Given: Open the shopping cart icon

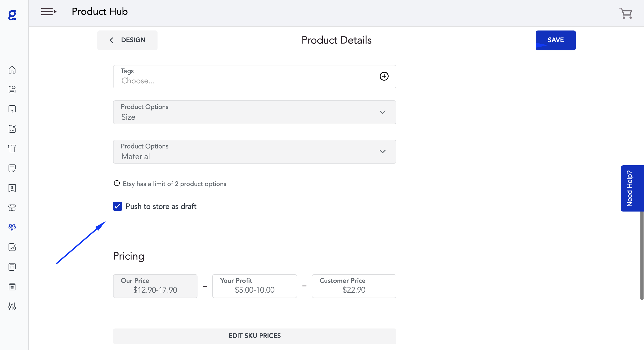Looking at the screenshot, I should coord(626,13).
